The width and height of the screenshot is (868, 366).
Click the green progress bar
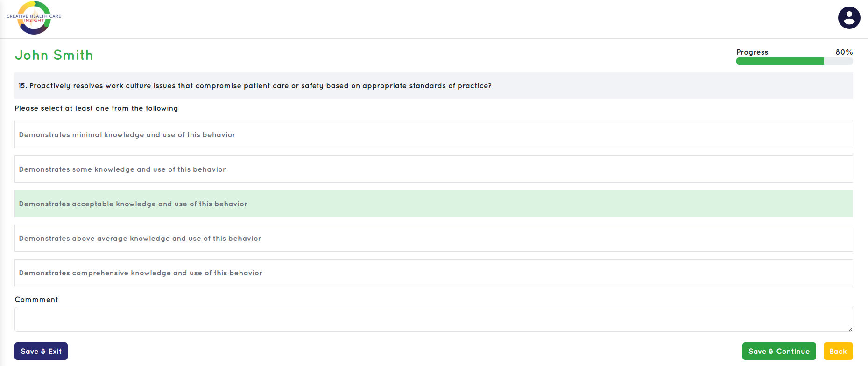point(780,61)
